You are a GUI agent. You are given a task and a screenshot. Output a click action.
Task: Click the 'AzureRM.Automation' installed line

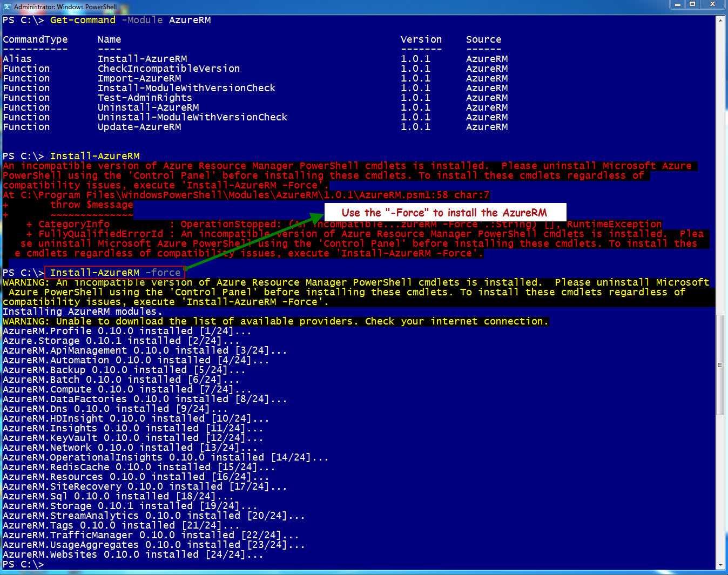136,360
